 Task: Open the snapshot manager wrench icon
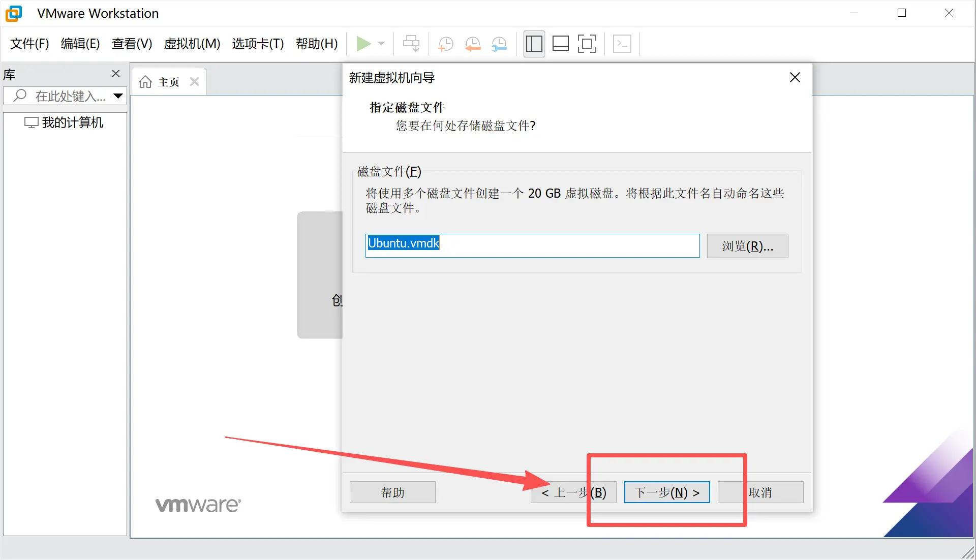point(500,44)
